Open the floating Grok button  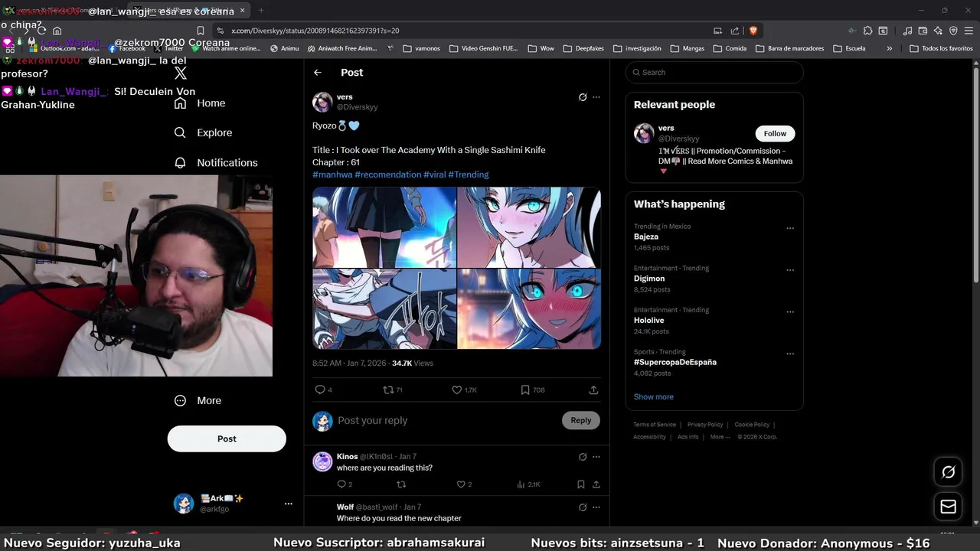pyautogui.click(x=948, y=472)
